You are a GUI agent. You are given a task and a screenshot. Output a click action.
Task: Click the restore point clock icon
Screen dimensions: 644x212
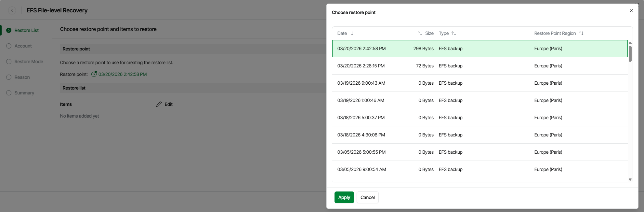tap(94, 74)
